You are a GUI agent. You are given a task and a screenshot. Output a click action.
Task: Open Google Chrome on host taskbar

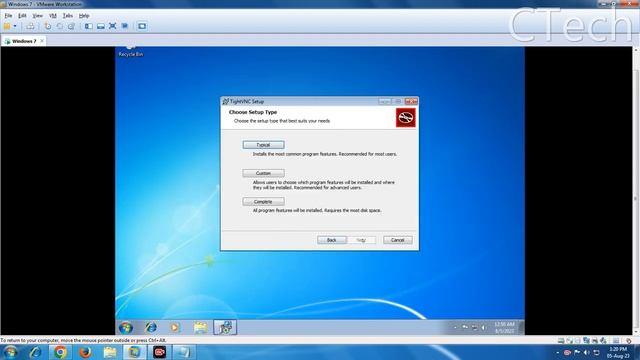[x=60, y=352]
